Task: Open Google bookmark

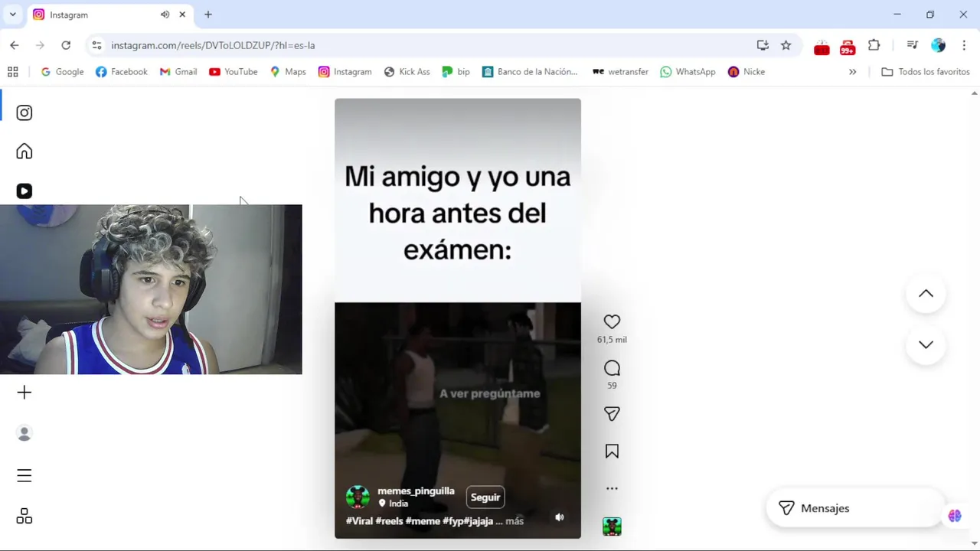Action: pos(62,72)
